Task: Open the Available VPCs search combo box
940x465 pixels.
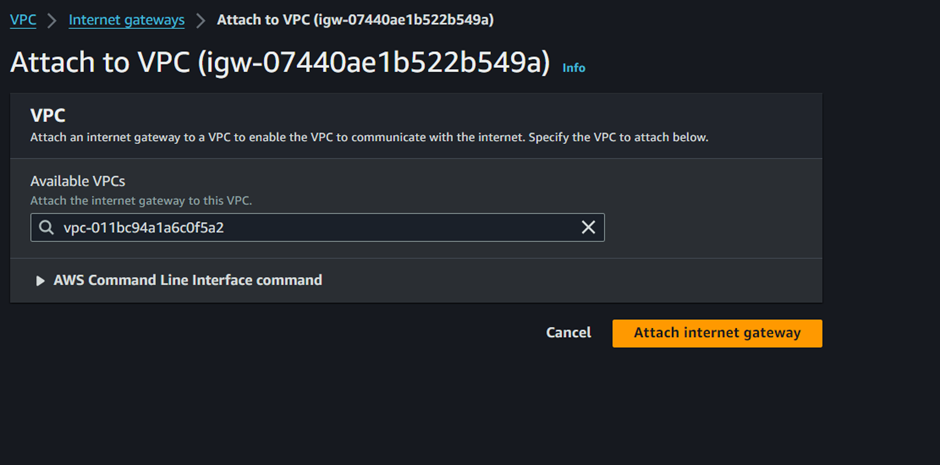Action: (x=317, y=228)
